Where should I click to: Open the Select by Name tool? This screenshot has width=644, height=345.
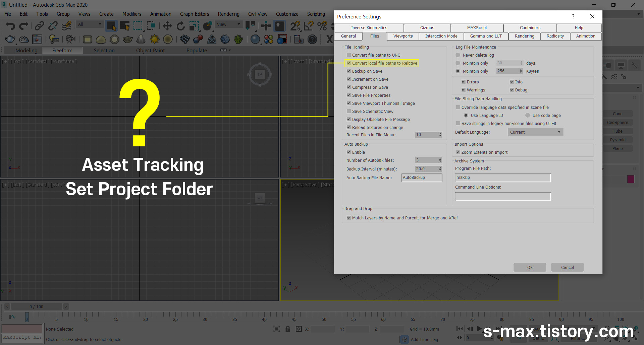tap(125, 26)
